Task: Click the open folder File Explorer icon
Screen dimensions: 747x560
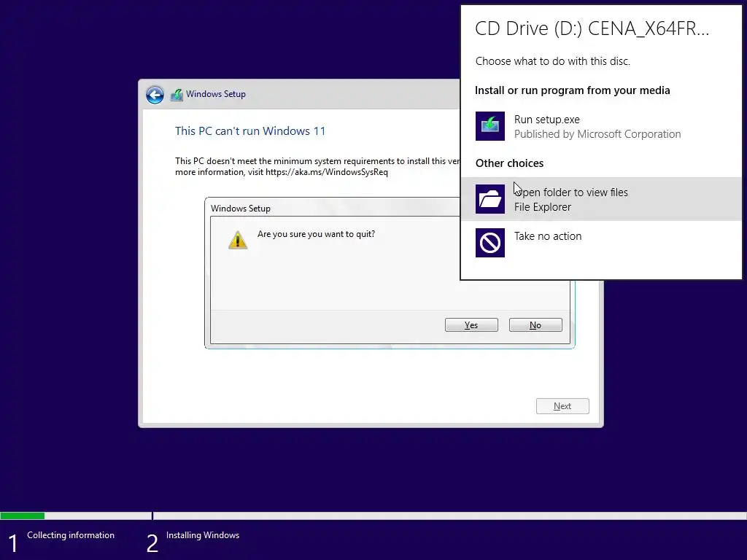Action: pos(489,199)
